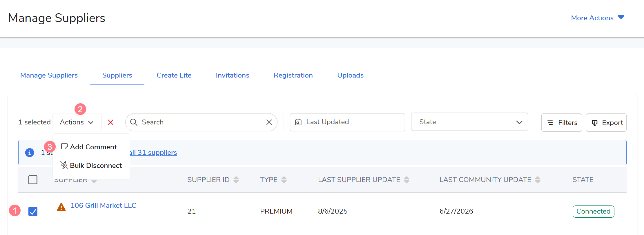
Task: Click the red X to clear selection
Action: point(110,122)
